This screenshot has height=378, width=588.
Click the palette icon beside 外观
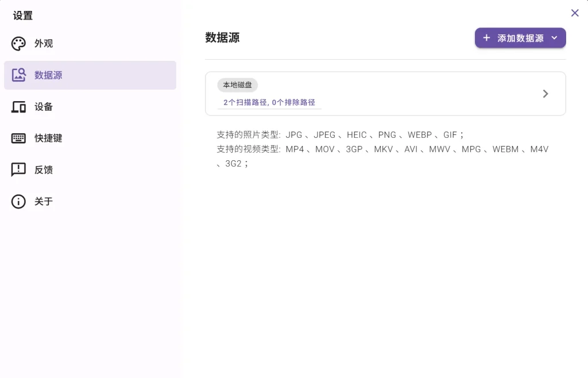[x=19, y=44]
